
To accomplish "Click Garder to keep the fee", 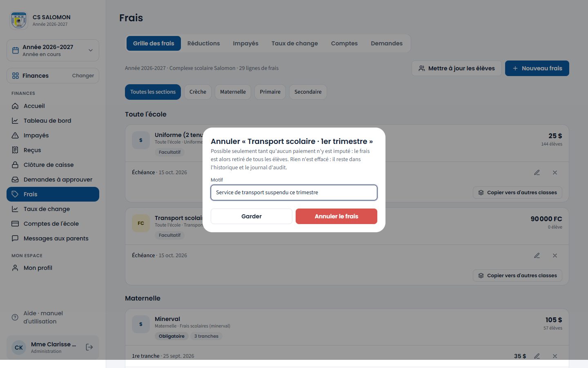I will click(x=252, y=216).
